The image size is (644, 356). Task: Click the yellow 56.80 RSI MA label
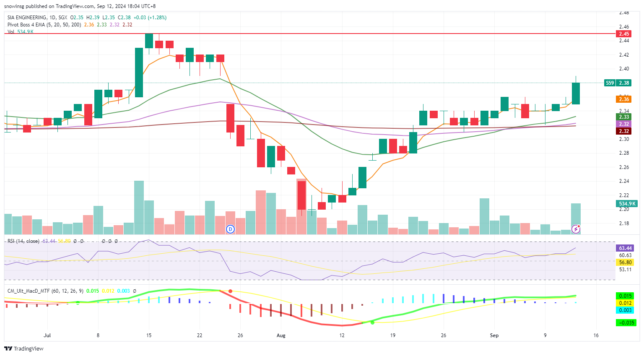pyautogui.click(x=625, y=262)
